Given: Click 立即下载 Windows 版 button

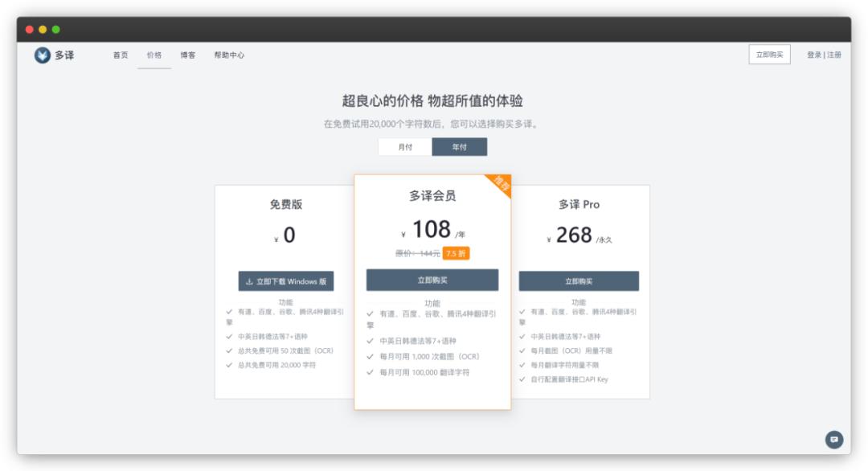Looking at the screenshot, I should pyautogui.click(x=285, y=281).
